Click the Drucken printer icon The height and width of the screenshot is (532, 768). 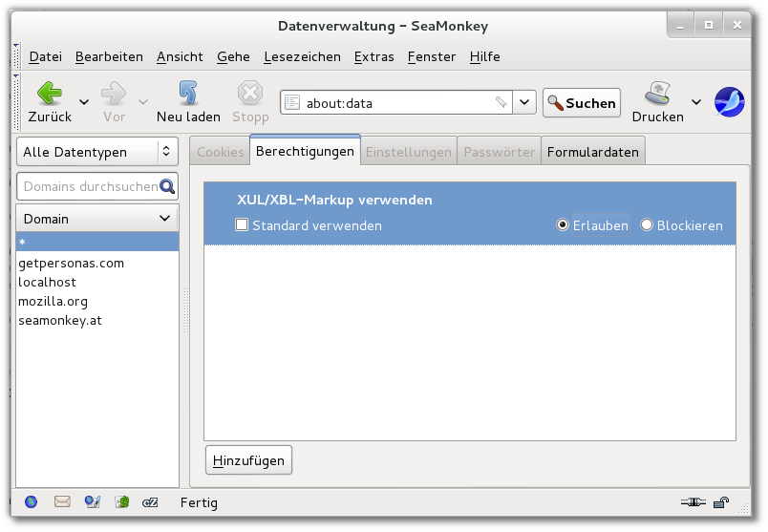[x=657, y=94]
